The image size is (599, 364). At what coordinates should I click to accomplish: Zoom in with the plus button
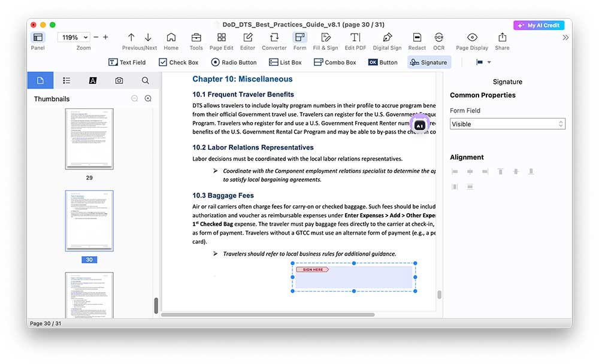coord(105,37)
